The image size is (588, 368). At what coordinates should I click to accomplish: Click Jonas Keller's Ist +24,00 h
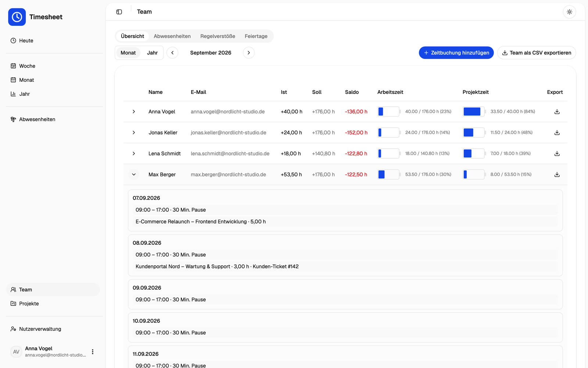click(291, 132)
